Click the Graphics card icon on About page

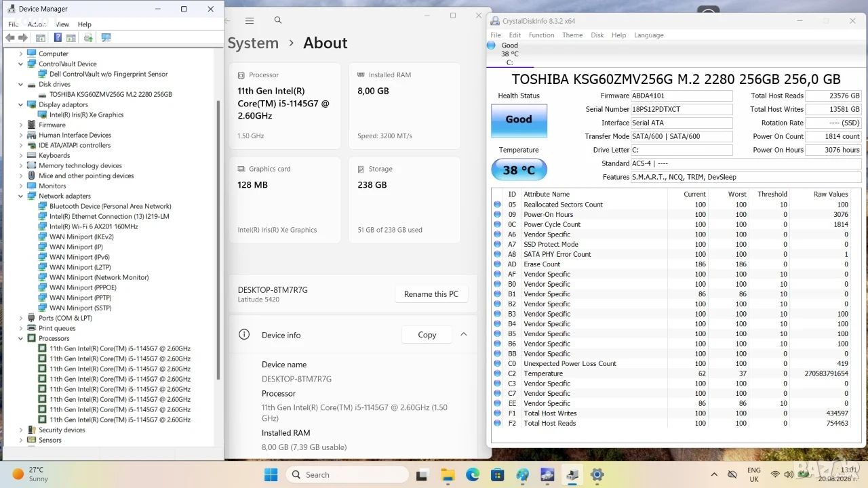point(242,169)
